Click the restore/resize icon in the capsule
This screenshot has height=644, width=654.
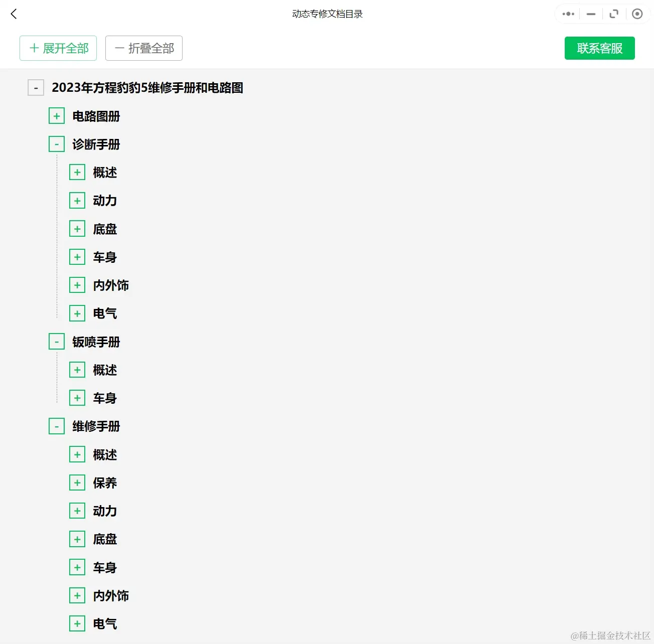(x=614, y=14)
